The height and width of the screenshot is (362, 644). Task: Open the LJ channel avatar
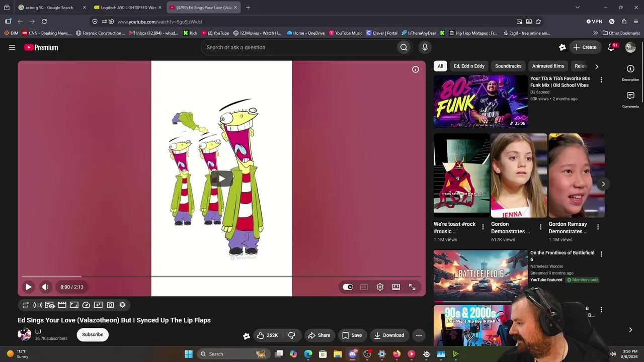(24, 334)
